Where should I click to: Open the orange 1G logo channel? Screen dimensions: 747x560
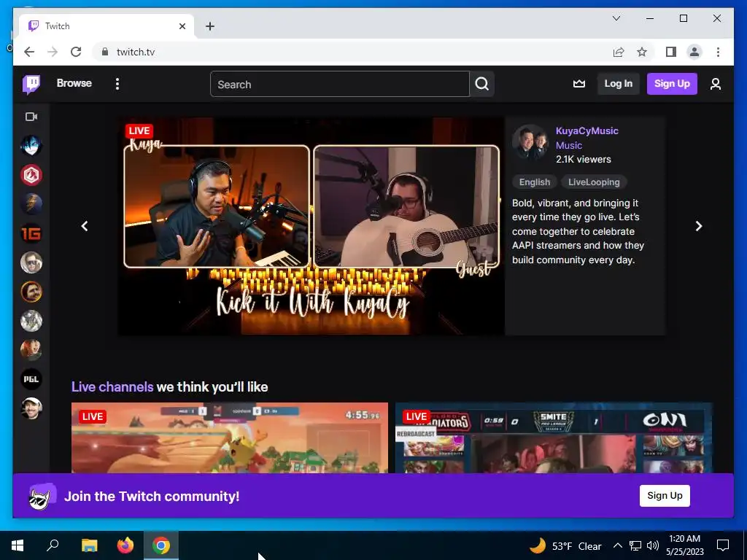click(31, 233)
